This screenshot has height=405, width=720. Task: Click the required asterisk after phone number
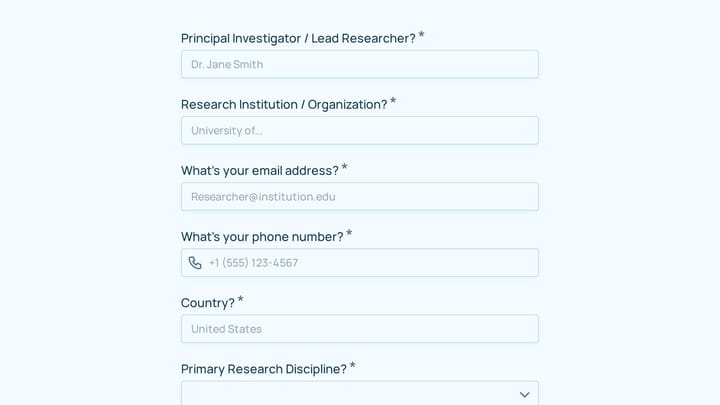click(349, 233)
